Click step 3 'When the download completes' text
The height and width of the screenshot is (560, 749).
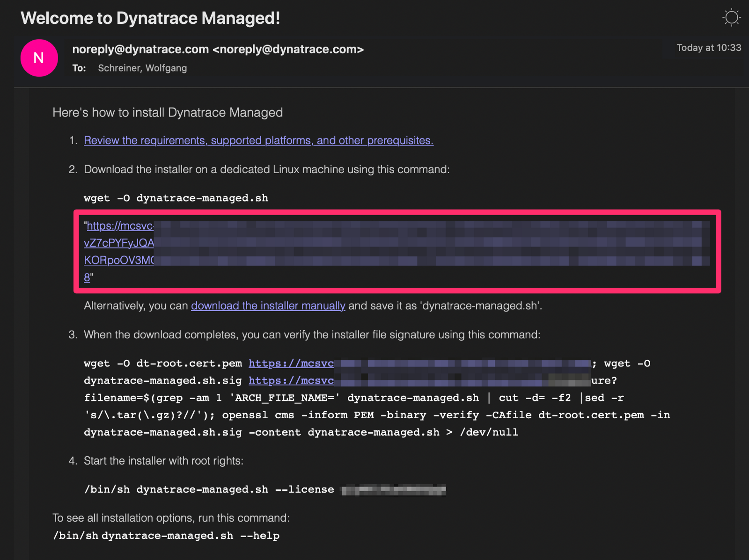tap(312, 335)
